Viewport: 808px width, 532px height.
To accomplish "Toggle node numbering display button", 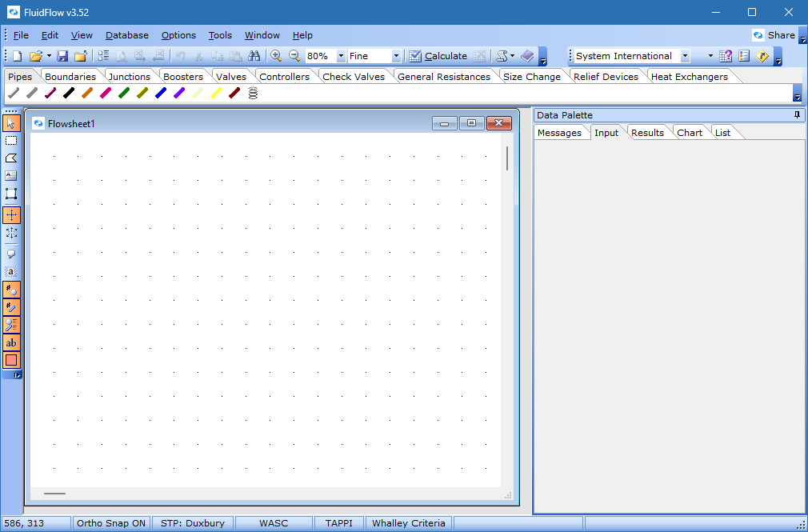I will (x=11, y=290).
